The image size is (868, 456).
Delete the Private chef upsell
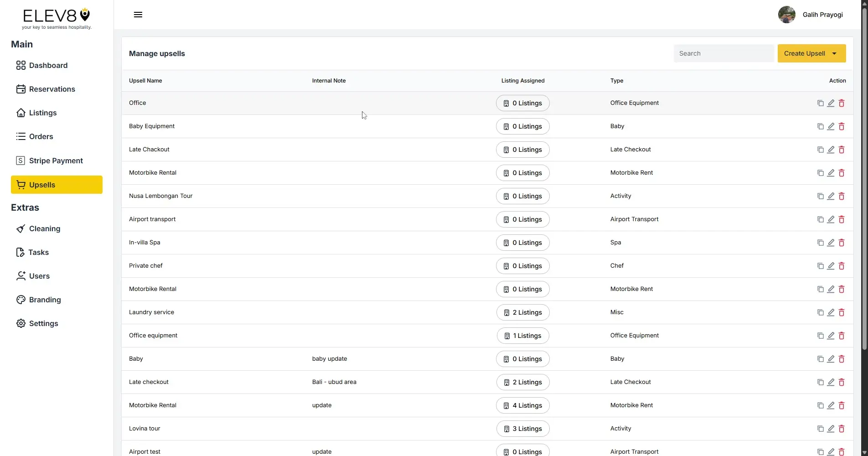point(842,266)
